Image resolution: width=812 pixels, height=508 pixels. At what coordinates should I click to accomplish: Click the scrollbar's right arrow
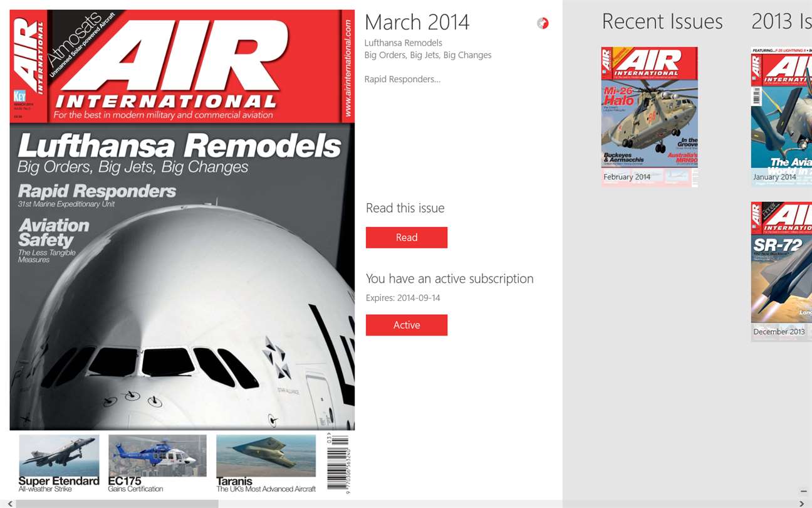tap(802, 504)
